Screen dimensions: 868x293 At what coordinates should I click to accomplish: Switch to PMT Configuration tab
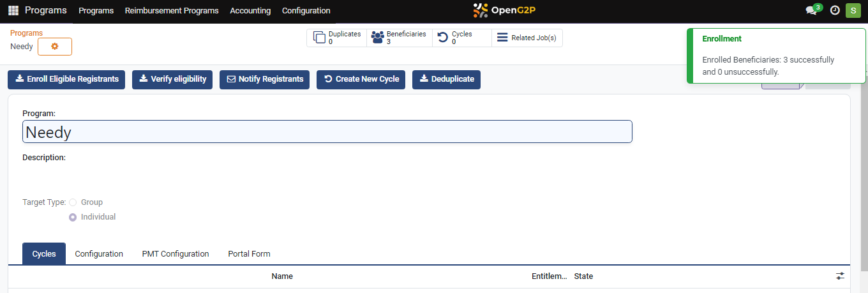click(x=176, y=254)
